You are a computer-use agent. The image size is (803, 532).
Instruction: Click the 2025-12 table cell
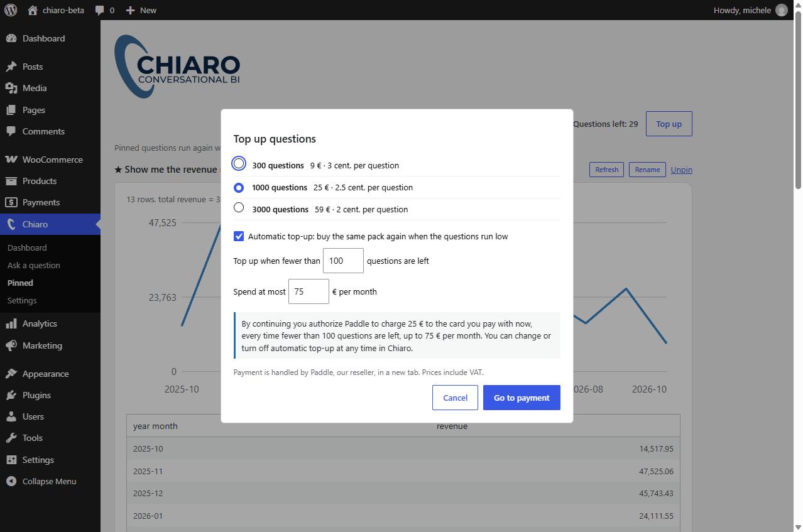pyautogui.click(x=148, y=493)
